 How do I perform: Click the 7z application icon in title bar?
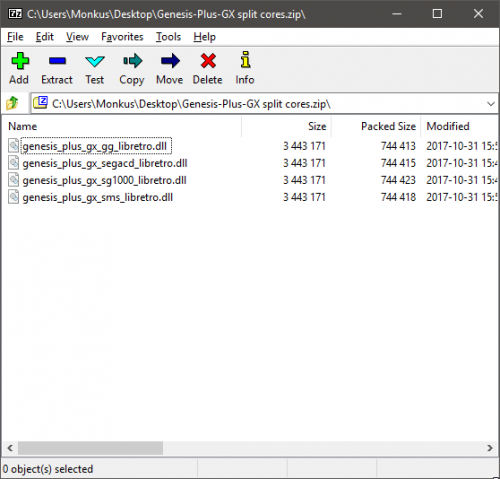[x=15, y=14]
